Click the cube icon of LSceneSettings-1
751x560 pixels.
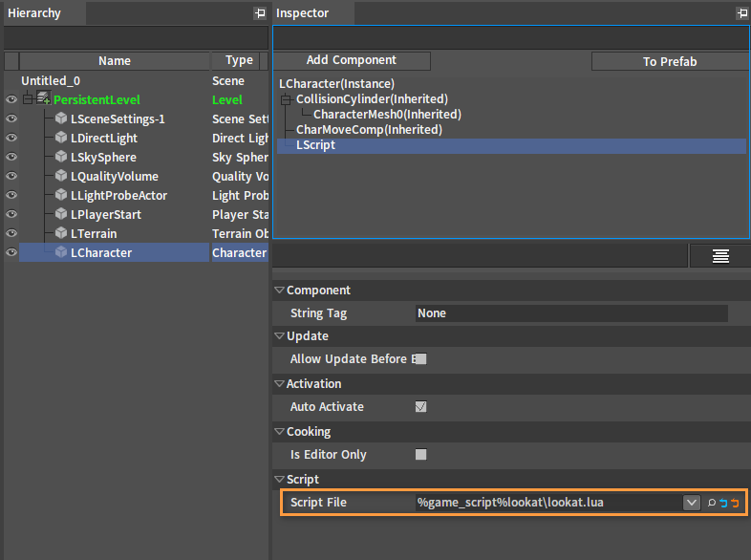[x=61, y=118]
